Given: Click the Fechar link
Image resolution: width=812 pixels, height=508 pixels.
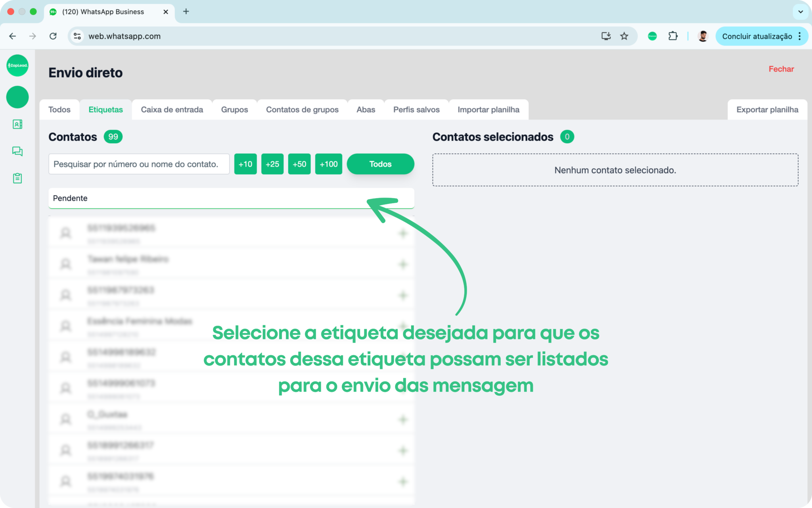Looking at the screenshot, I should tap(781, 69).
